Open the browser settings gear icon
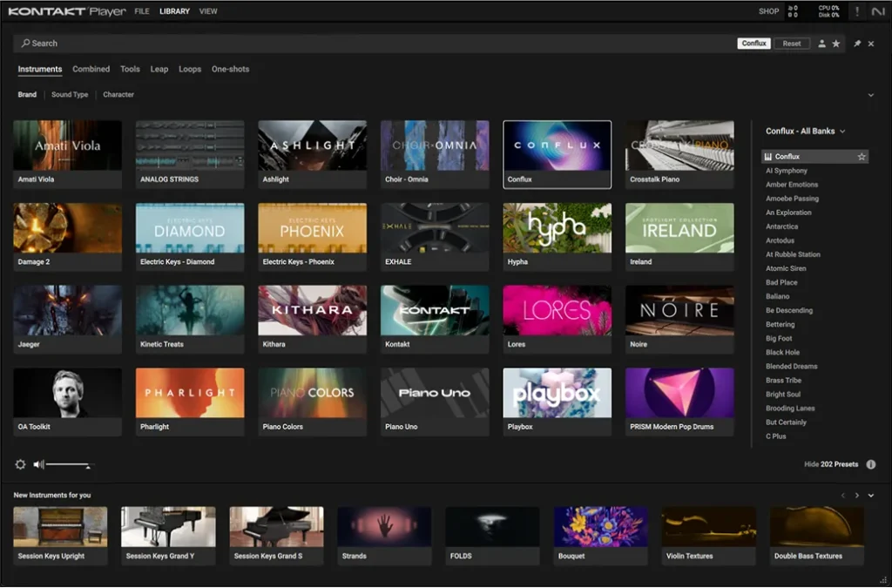Screen dimensions: 892x588 20,464
